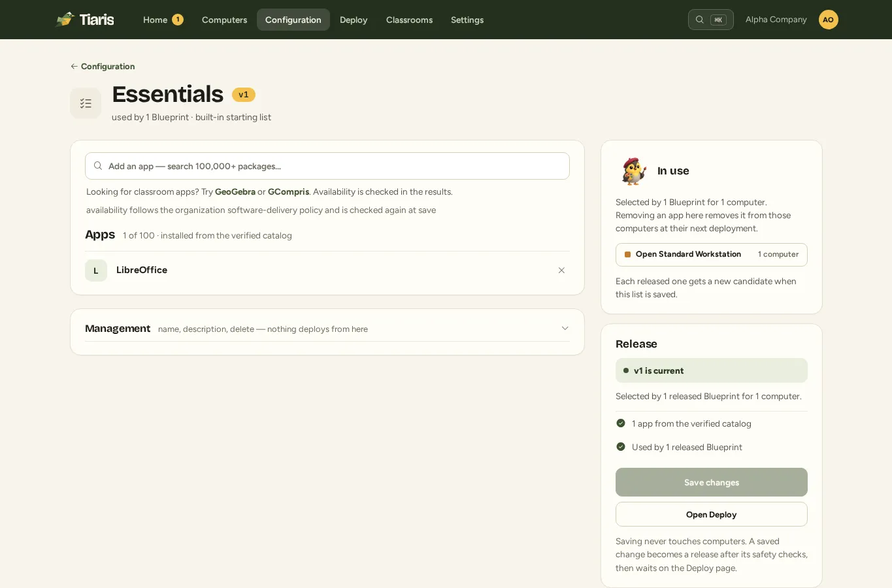Click the Save changes button
This screenshot has height=588, width=892.
pyautogui.click(x=712, y=482)
